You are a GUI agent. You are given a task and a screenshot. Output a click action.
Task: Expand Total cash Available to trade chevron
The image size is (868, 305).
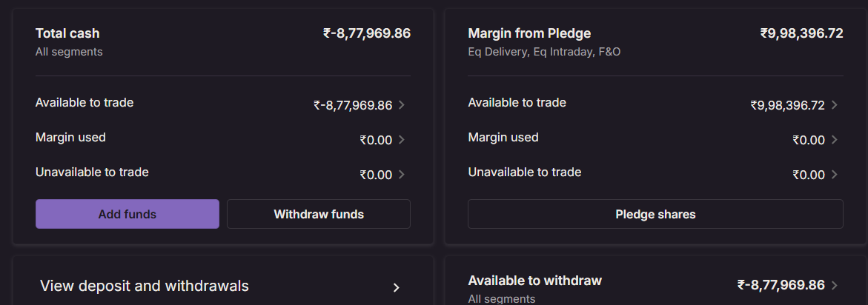click(x=402, y=105)
